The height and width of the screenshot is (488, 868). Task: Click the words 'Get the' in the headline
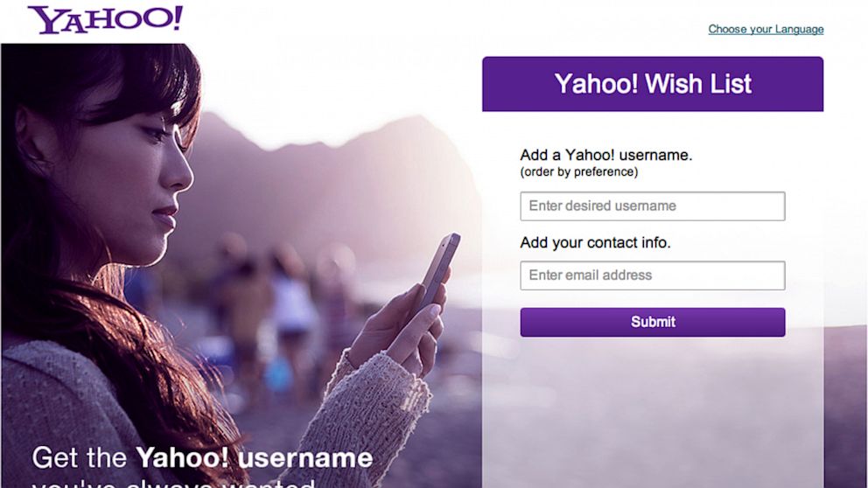click(80, 458)
